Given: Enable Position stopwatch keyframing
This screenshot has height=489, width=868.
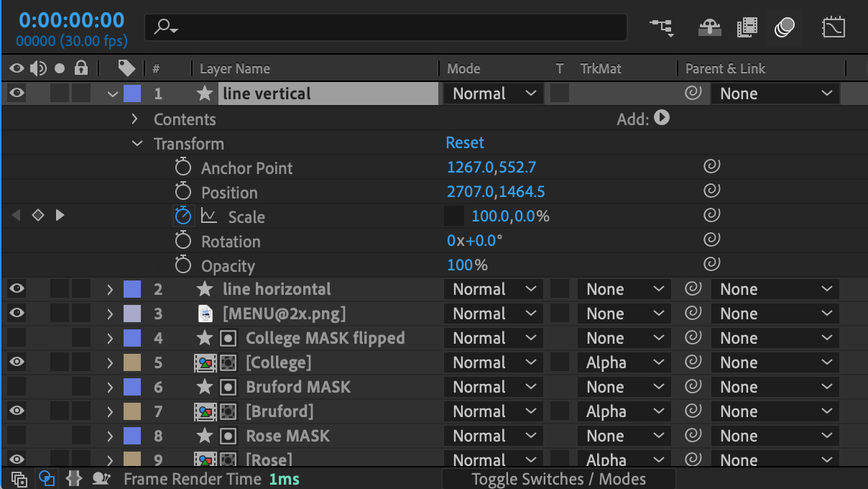Looking at the screenshot, I should point(183,192).
